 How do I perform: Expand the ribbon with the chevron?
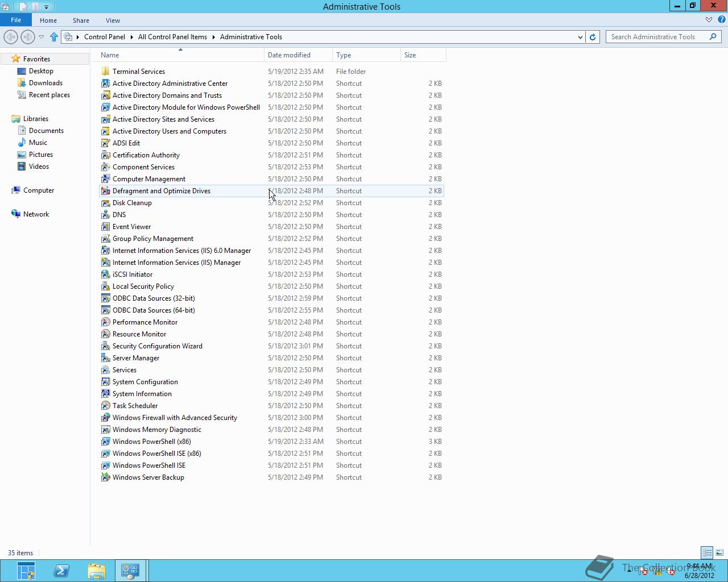coord(709,20)
